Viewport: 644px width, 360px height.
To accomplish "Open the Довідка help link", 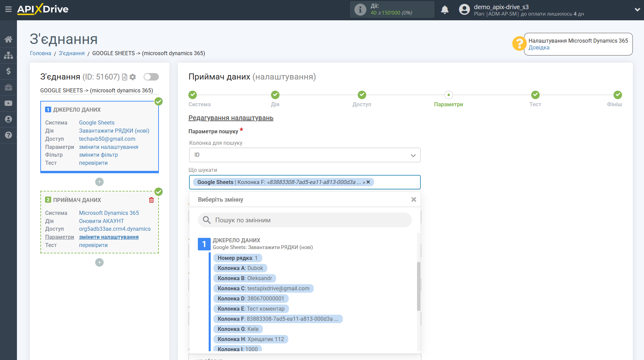I will tap(539, 48).
